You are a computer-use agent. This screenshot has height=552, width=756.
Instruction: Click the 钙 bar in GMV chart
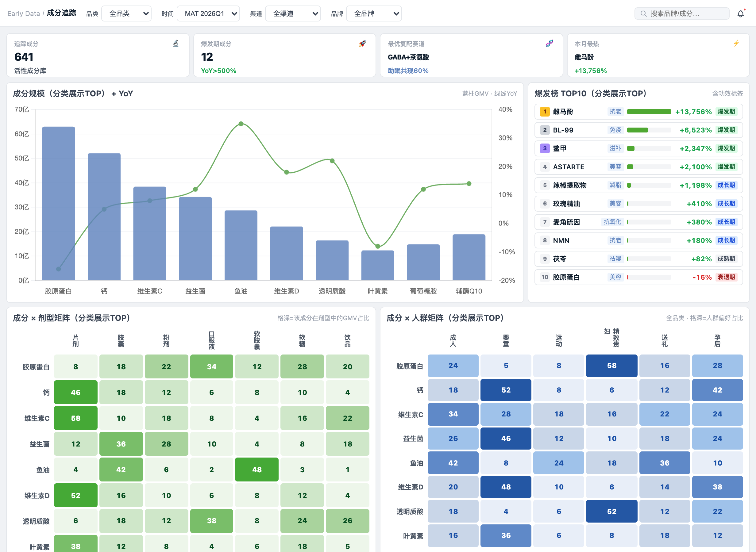click(104, 217)
